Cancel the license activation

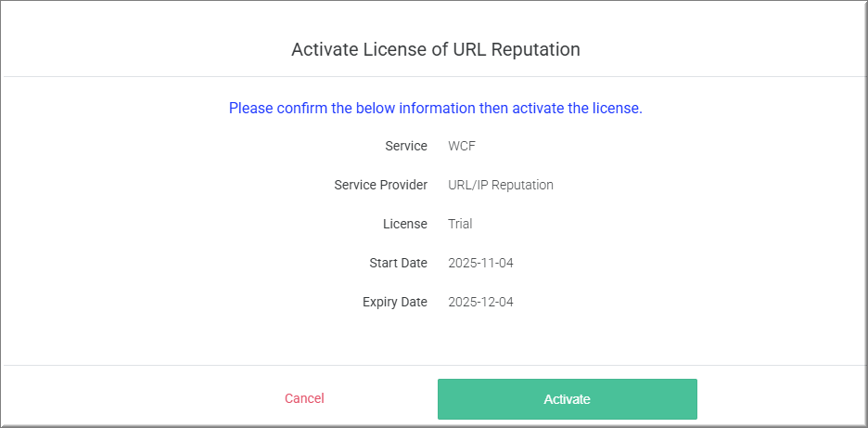click(304, 398)
